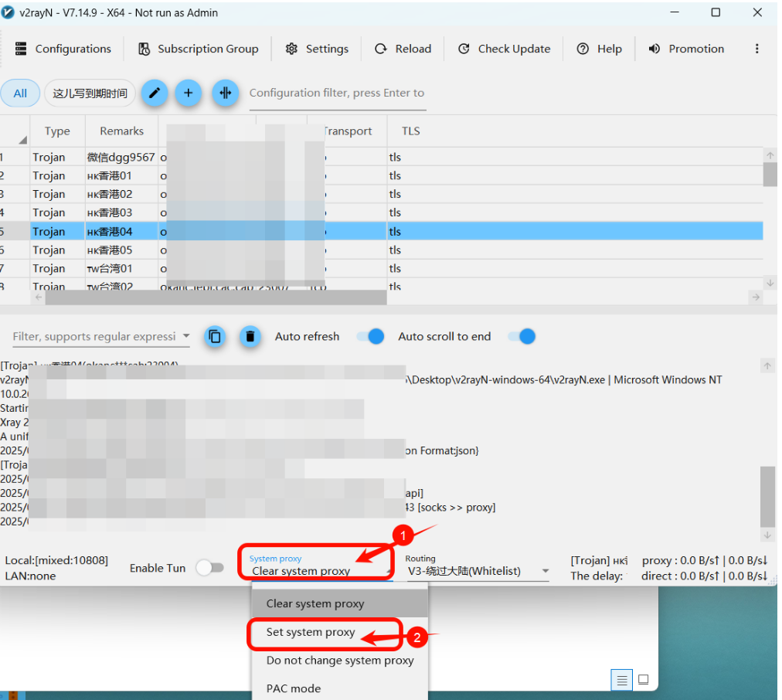Choose Set system proxy option
Viewport: 782px width, 700px height.
point(311,632)
